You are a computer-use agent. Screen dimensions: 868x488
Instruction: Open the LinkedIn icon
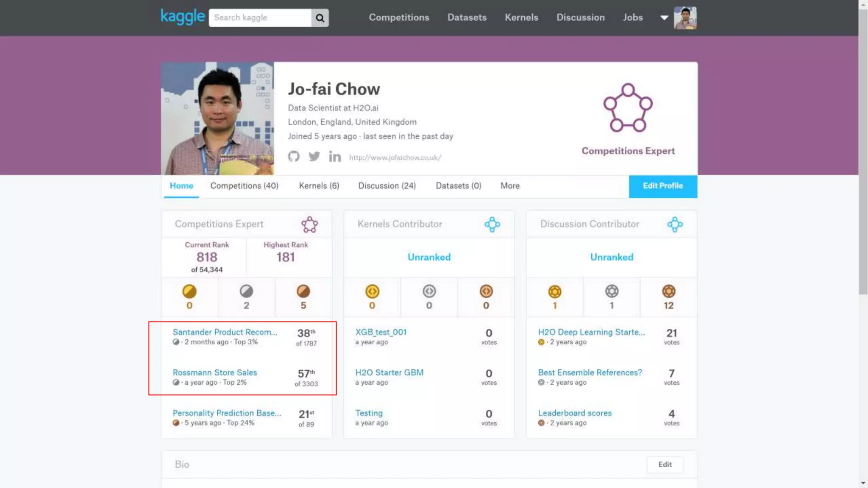point(335,157)
